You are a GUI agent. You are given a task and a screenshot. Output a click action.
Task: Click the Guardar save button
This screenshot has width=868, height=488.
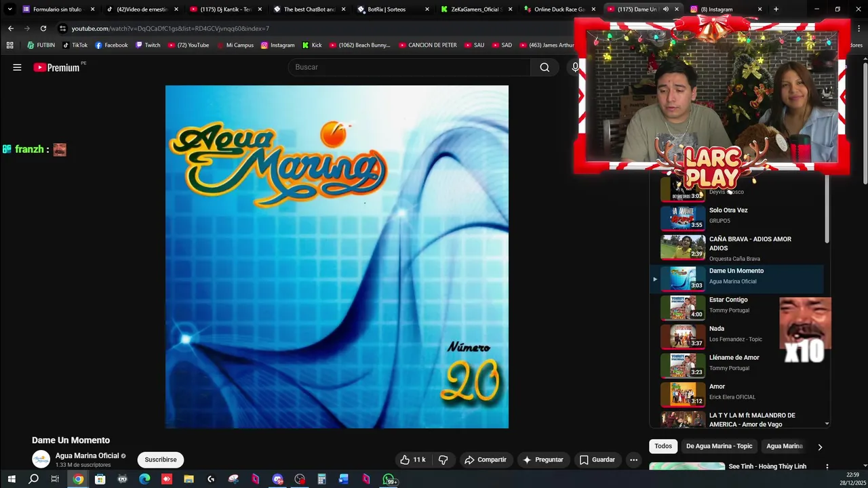(597, 460)
